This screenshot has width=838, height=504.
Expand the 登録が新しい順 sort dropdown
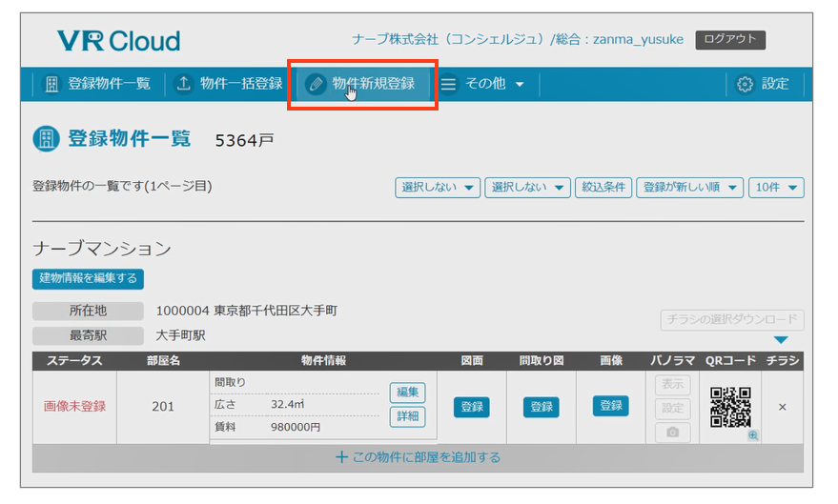690,188
